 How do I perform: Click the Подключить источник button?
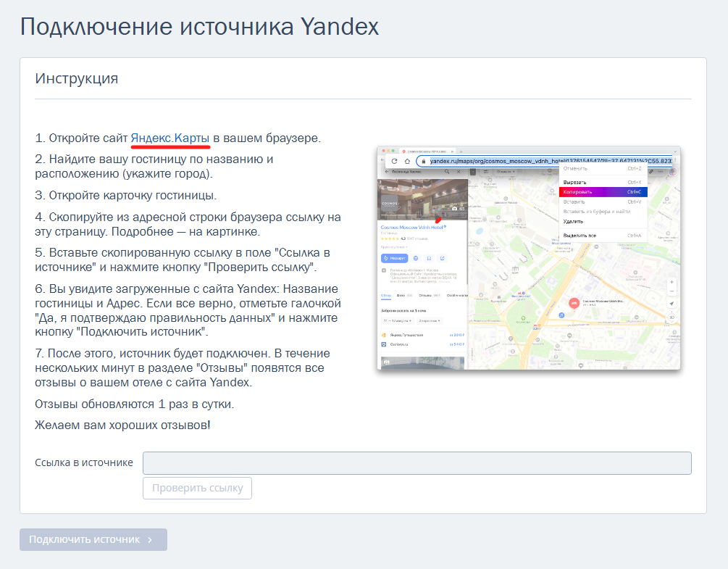click(93, 540)
